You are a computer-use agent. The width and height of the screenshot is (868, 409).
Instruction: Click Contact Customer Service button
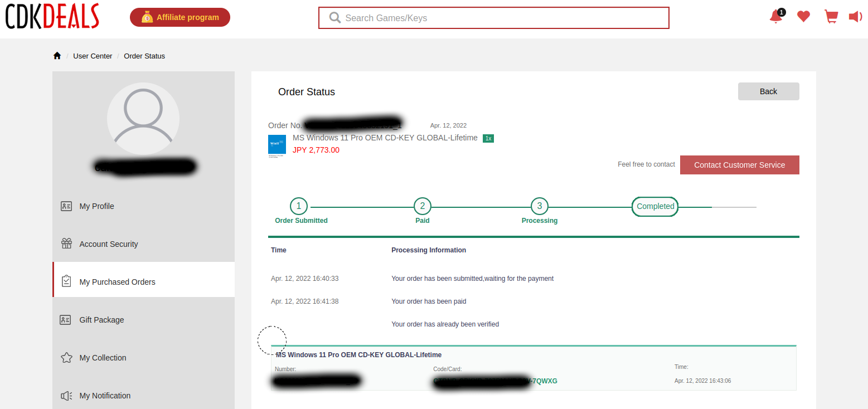tap(739, 165)
